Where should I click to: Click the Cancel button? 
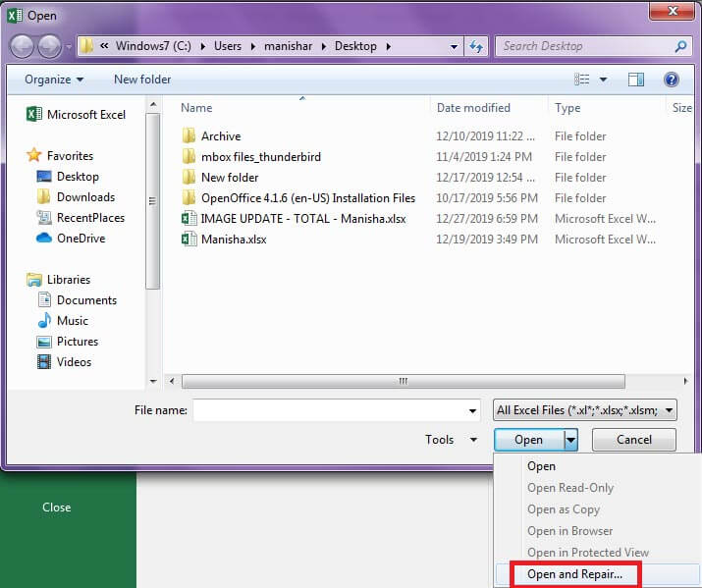(634, 440)
